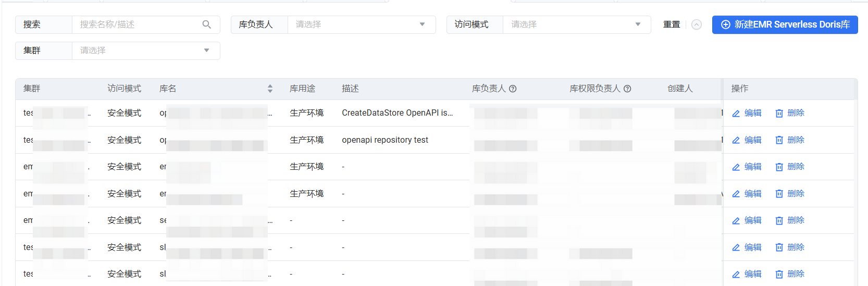Click the 库用途 column header

pos(302,89)
